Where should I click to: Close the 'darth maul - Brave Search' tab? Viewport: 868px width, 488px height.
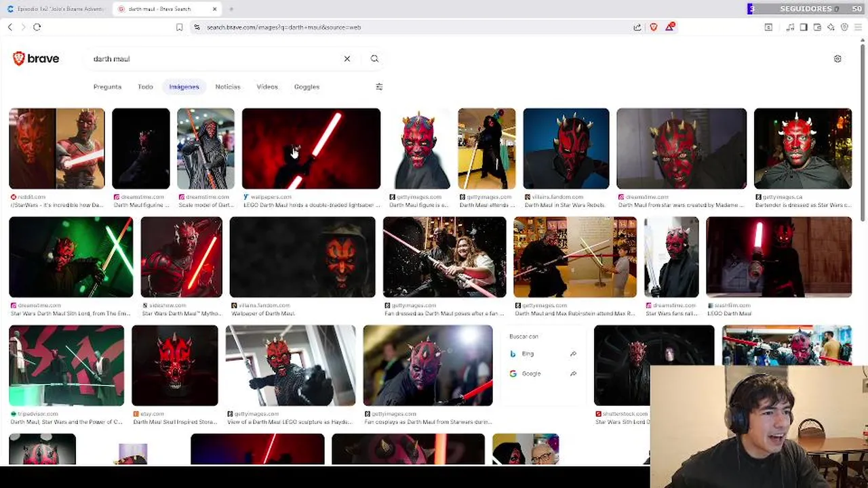[x=215, y=9]
